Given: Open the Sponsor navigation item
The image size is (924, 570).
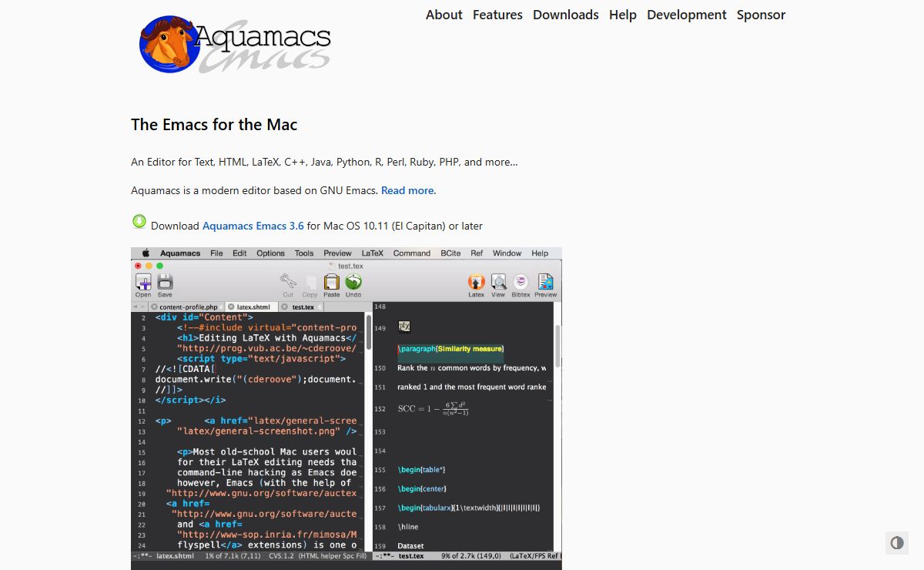Looking at the screenshot, I should click(762, 15).
